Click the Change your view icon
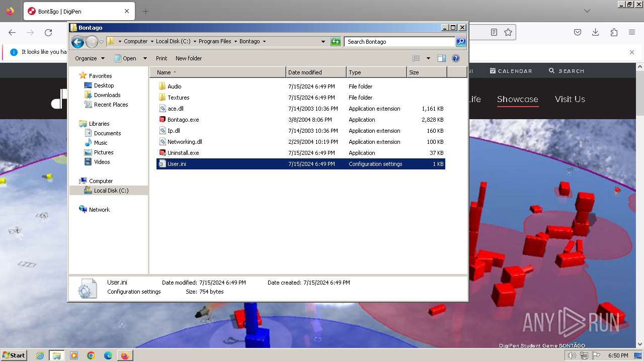Viewport: 644px width, 362px height. (416, 58)
